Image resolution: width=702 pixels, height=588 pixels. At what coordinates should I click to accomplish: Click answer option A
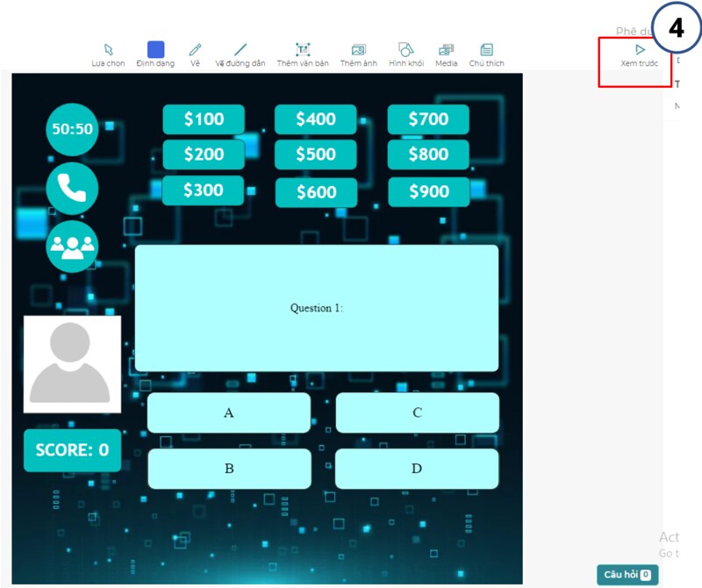229,412
